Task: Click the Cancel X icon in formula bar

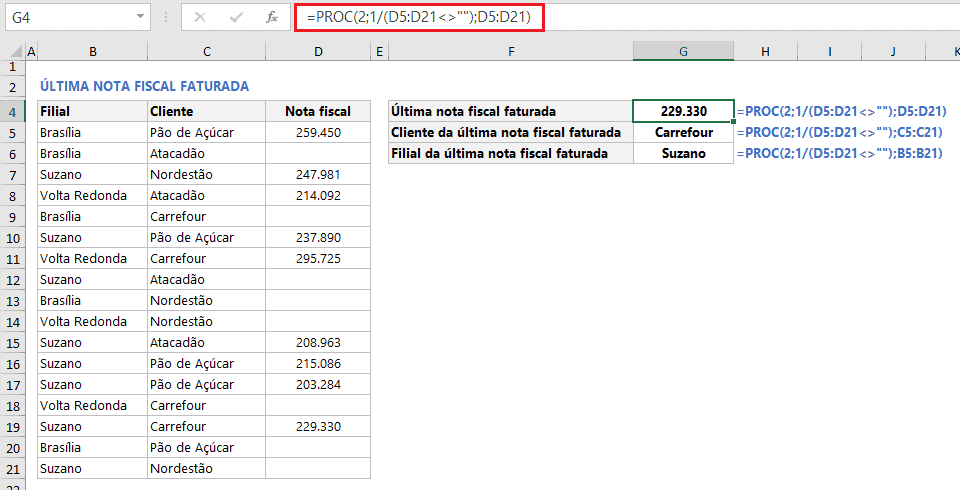Action: click(201, 17)
